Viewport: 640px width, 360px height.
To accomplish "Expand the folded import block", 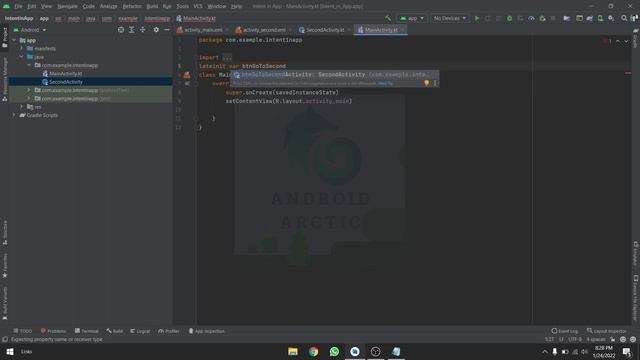I will coord(227,58).
